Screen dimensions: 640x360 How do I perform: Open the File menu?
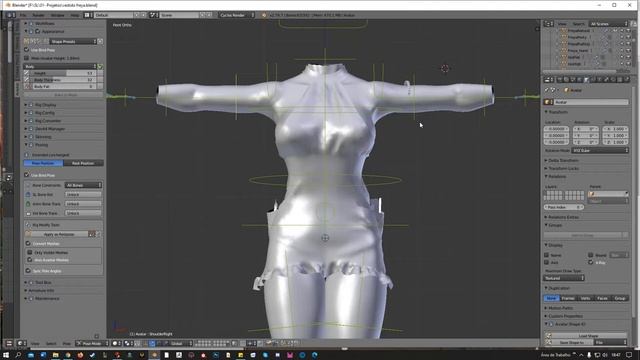[x=23, y=15]
